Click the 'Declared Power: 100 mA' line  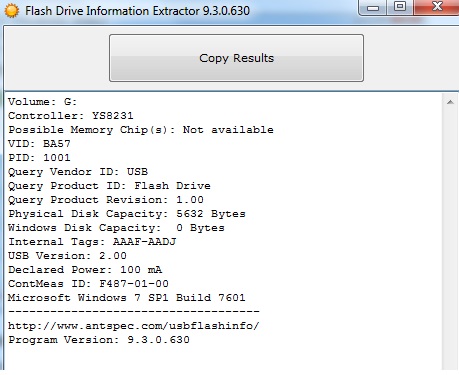click(85, 270)
